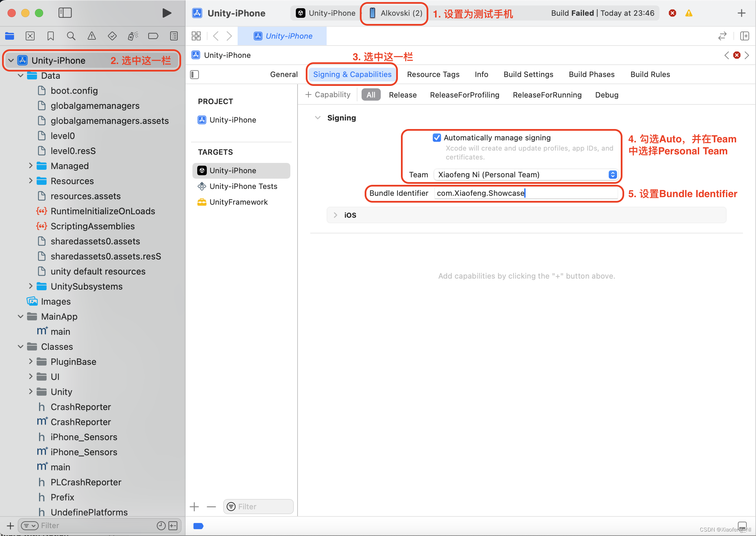756x536 pixels.
Task: Open the Breakpoint navigator icon
Action: [x=153, y=36]
